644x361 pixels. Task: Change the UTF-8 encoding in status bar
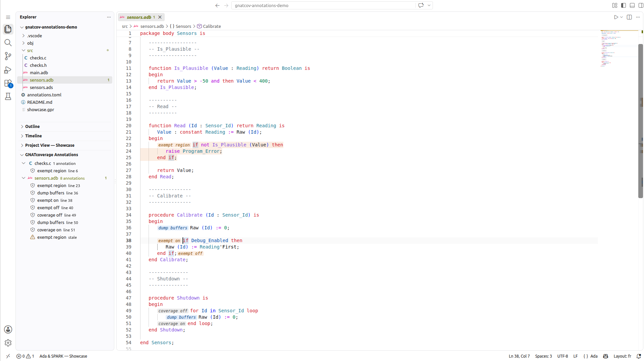coord(562,356)
